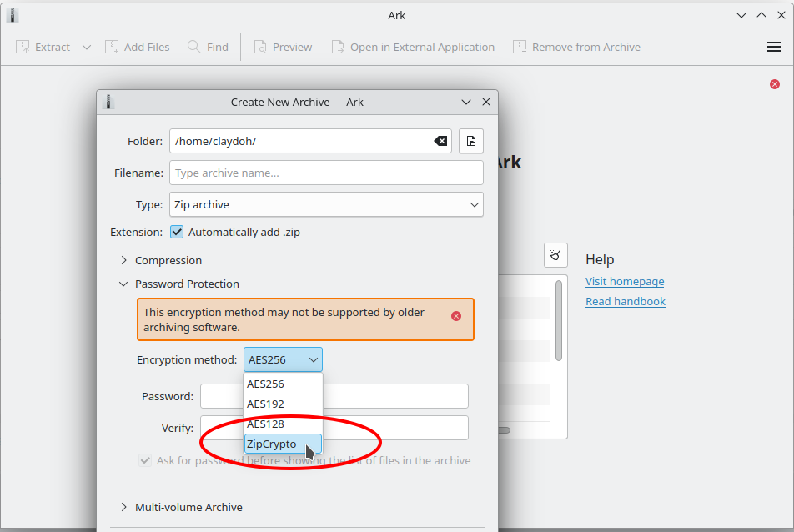Click the Find magnifier icon
The width and height of the screenshot is (794, 532).
tap(194, 48)
